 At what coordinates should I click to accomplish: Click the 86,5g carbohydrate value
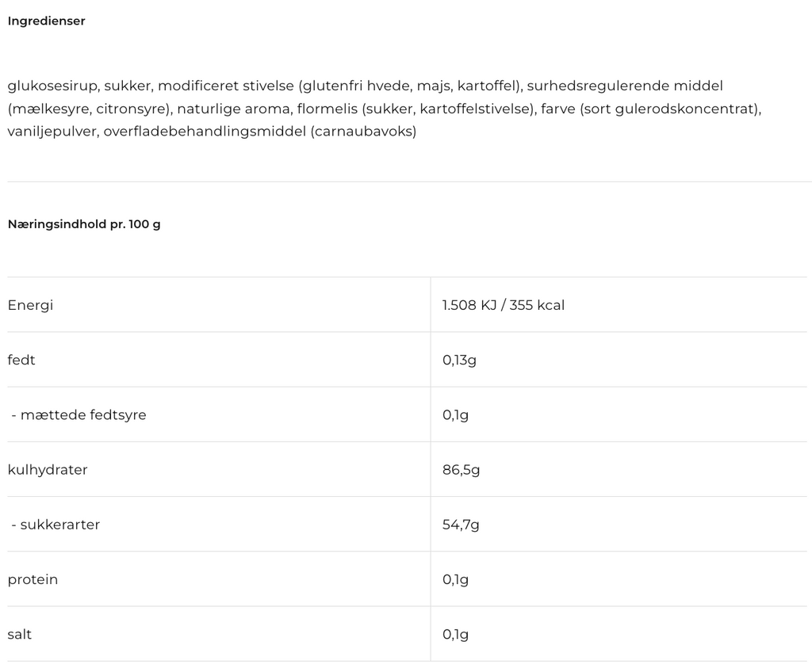point(461,470)
